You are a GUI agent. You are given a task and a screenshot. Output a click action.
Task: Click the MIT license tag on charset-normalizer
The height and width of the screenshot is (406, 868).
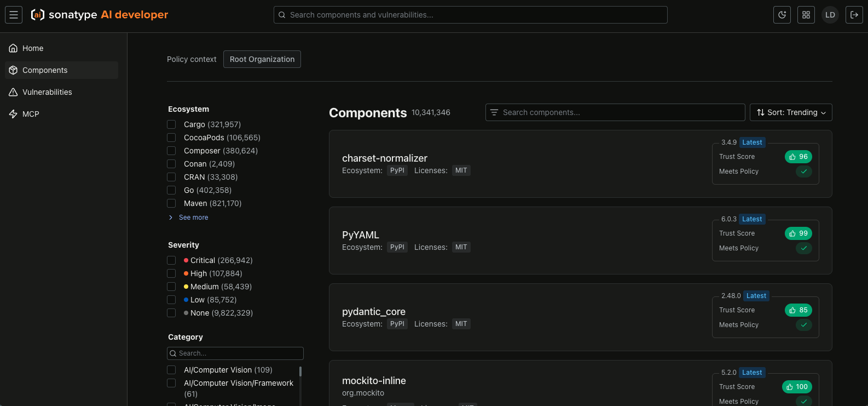tap(461, 170)
